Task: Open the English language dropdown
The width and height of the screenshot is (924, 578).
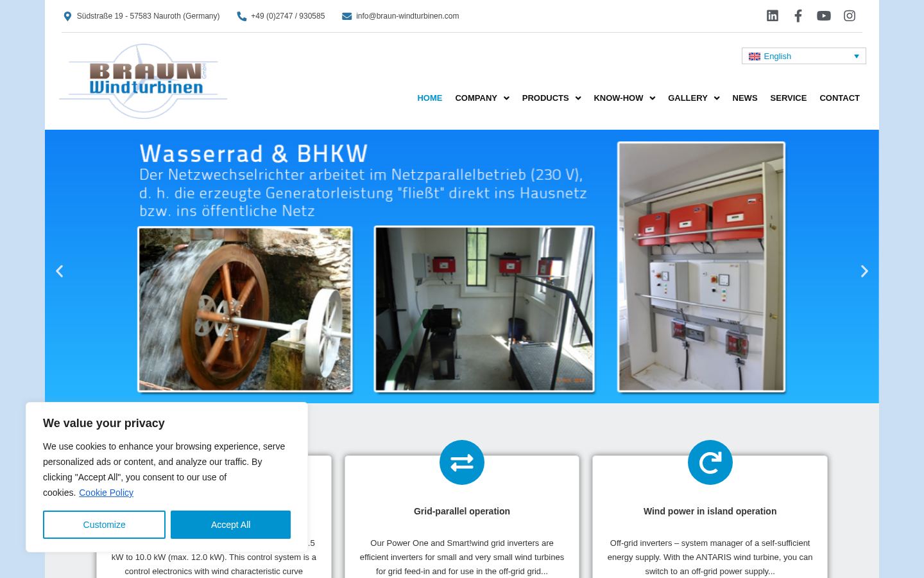Action: click(804, 56)
